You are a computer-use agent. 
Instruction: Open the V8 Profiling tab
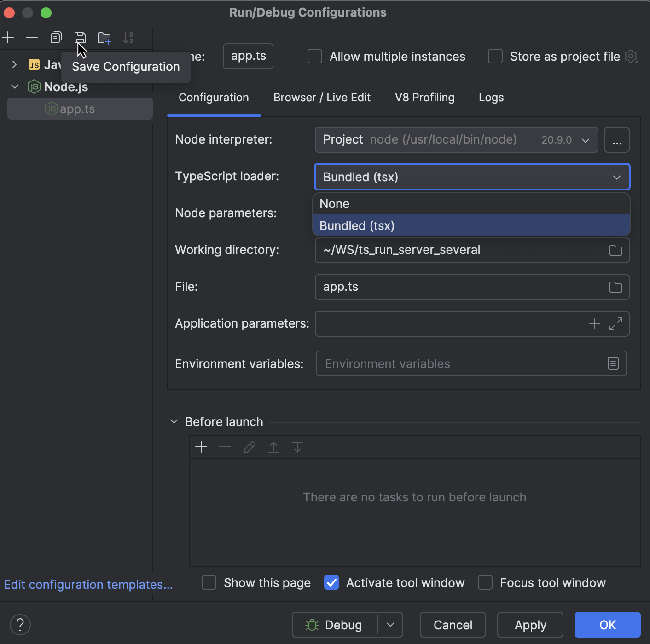pos(424,97)
